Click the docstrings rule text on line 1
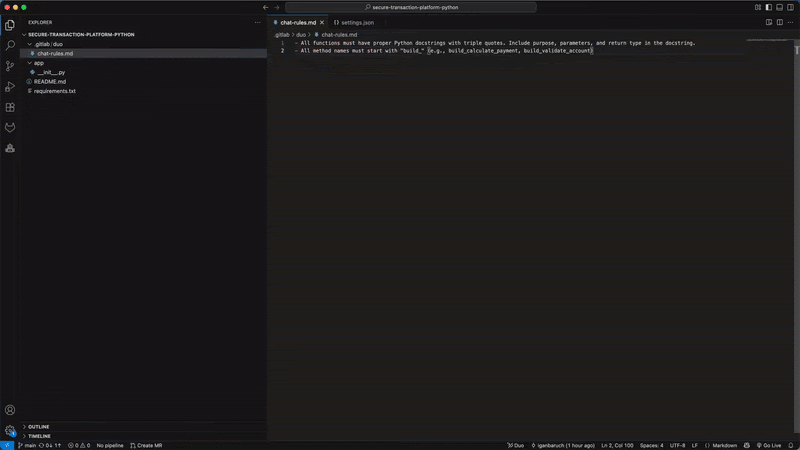800x450 pixels. [x=495, y=43]
